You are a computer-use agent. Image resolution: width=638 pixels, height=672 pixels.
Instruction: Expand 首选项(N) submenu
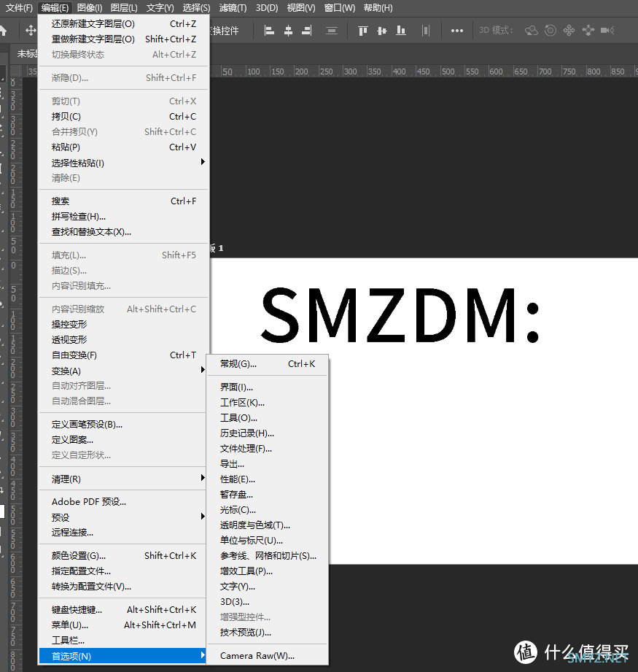[123, 656]
